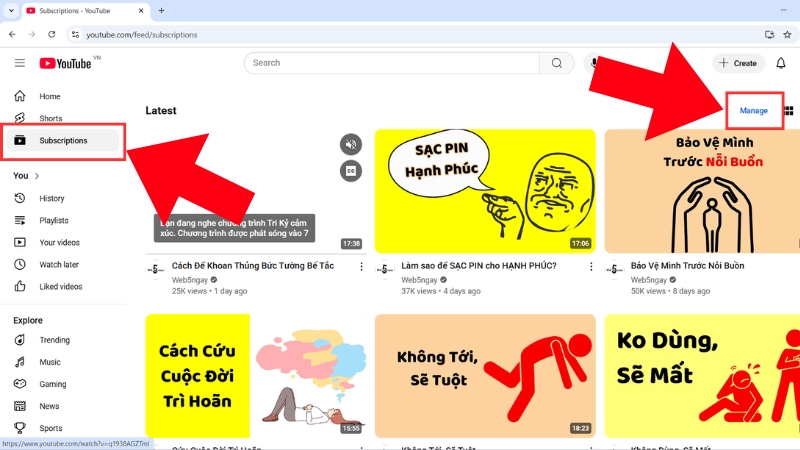Open the Không Tới, Sẽ Tuột thumbnail
800x450 pixels.
click(485, 376)
